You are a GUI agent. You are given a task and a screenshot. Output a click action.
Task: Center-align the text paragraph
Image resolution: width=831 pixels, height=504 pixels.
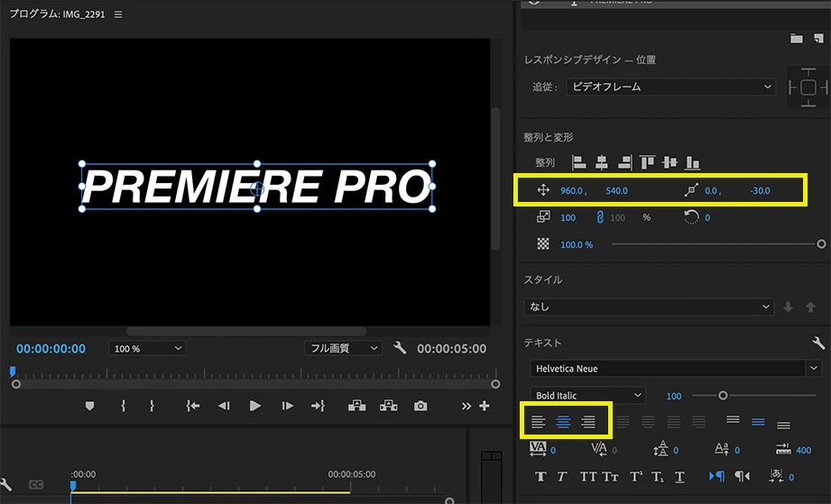pos(563,422)
